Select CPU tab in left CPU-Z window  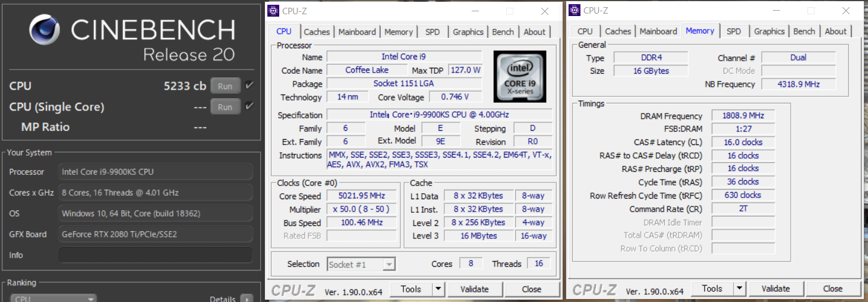point(284,31)
